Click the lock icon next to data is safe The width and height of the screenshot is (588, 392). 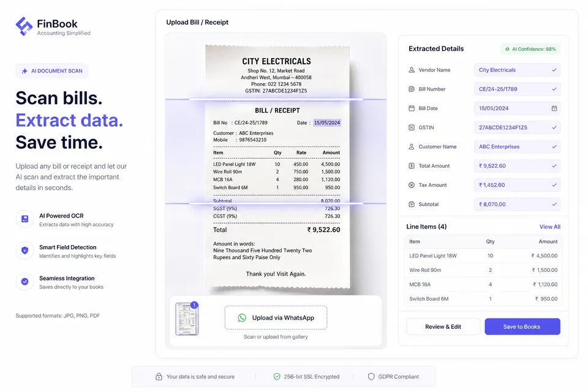click(159, 376)
